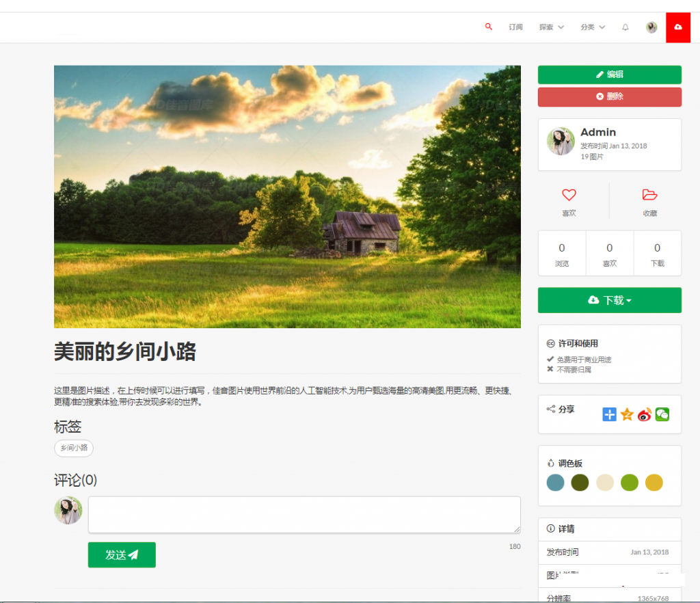This screenshot has width=700, height=603.
Task: Click the green 编辑 edit button
Action: (609, 75)
